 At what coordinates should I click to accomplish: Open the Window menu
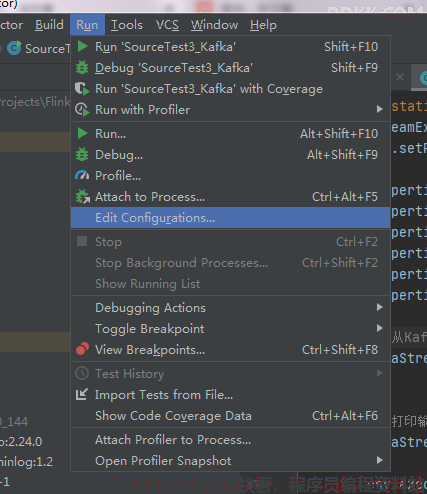tap(214, 25)
